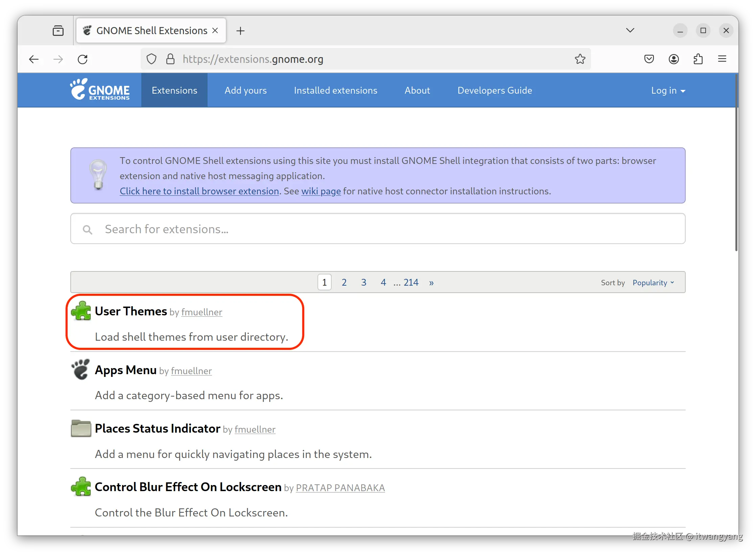Open the User Themes extension

pos(131,311)
